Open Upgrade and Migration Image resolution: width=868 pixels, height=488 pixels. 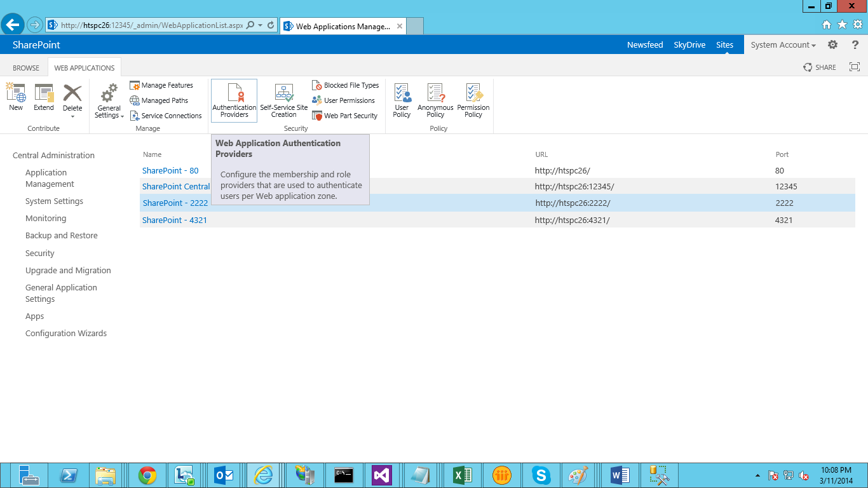click(x=68, y=270)
